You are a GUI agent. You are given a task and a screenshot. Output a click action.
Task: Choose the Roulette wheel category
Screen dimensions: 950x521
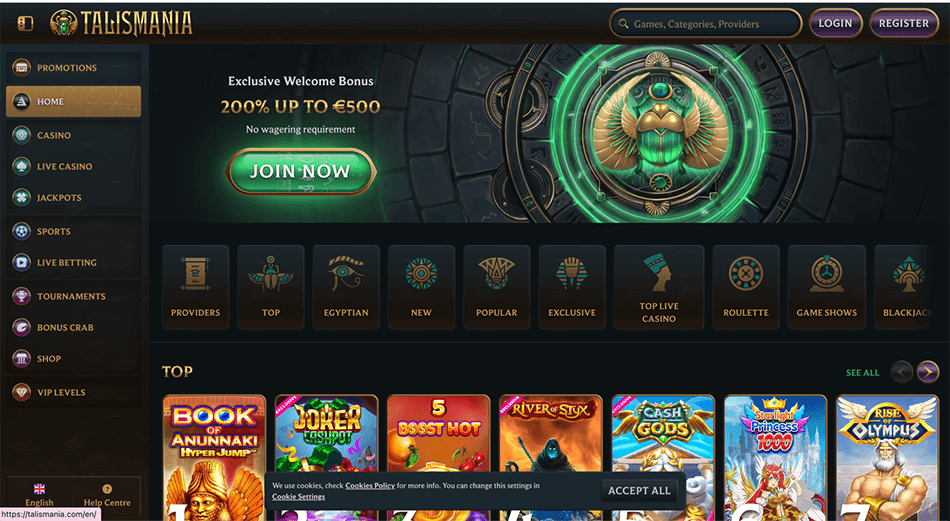[x=746, y=287]
